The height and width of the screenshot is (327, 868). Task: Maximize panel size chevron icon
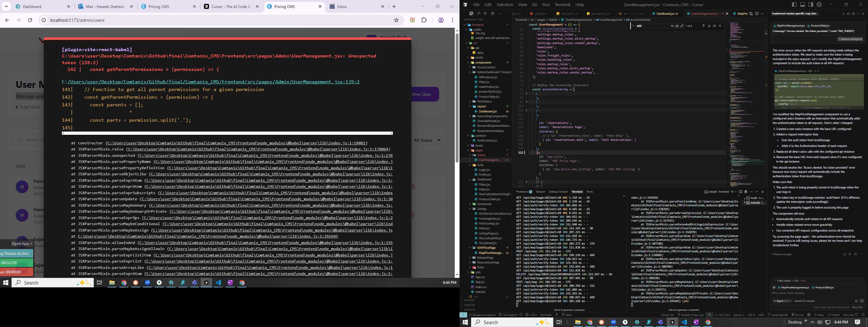(x=757, y=192)
